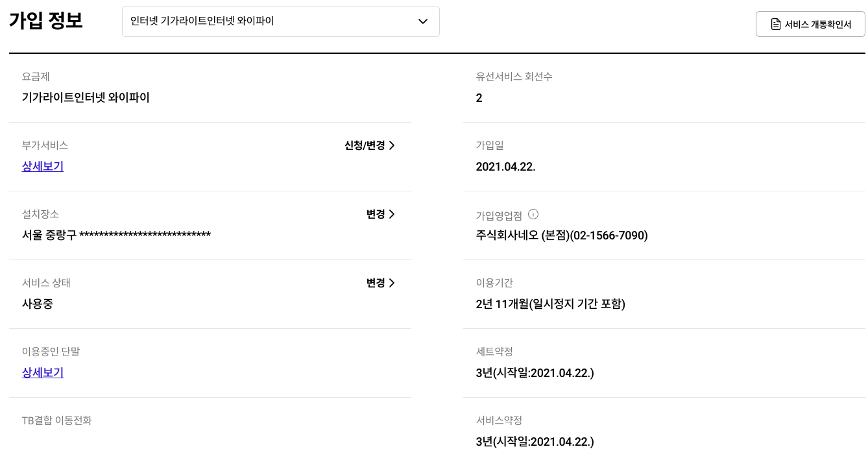
Task: Click the 가입일 date 2021.04.22.
Action: click(505, 166)
